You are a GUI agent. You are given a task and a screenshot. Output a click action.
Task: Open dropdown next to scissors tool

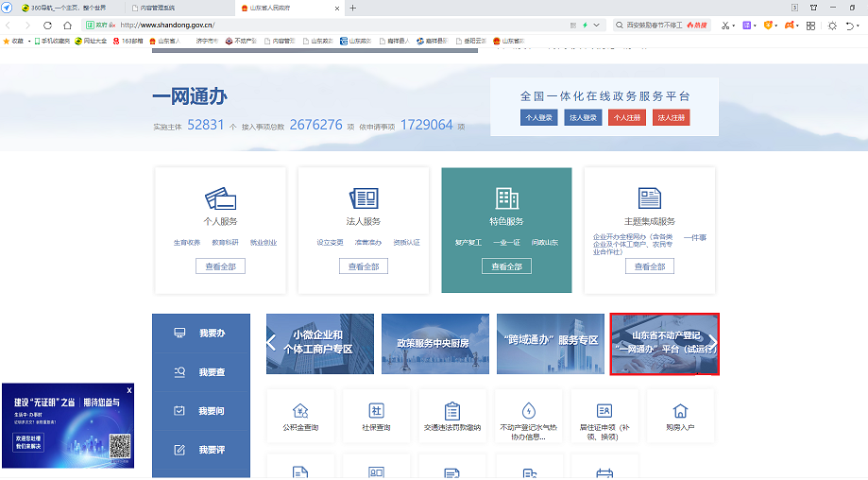click(734, 26)
